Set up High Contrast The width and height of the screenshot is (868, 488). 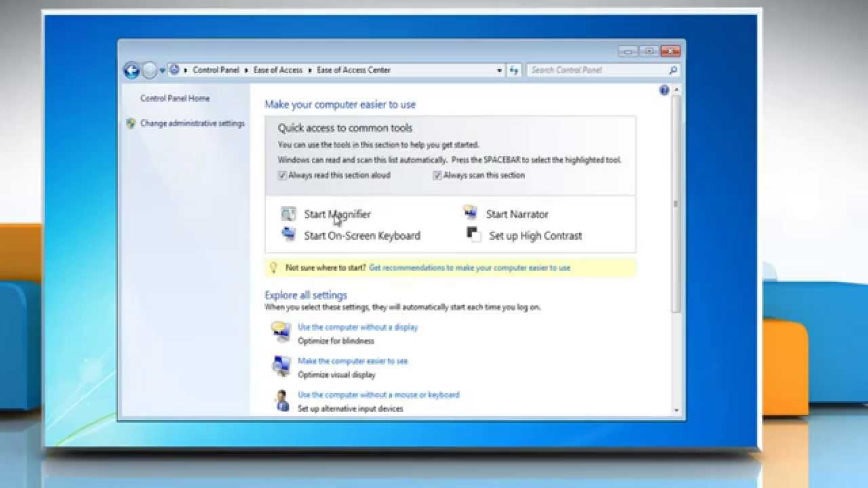tap(536, 236)
